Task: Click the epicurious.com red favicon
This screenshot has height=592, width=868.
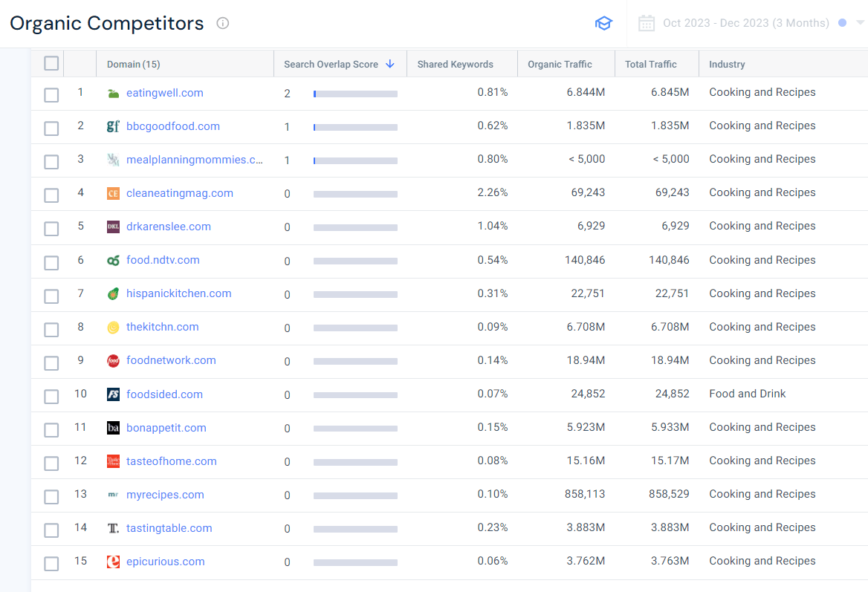Action: pyautogui.click(x=113, y=562)
